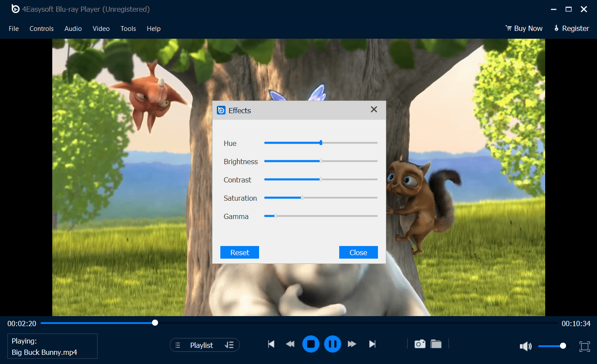The width and height of the screenshot is (597, 364).
Task: Click the 4Easysoft app logo in title bar
Action: (x=16, y=9)
